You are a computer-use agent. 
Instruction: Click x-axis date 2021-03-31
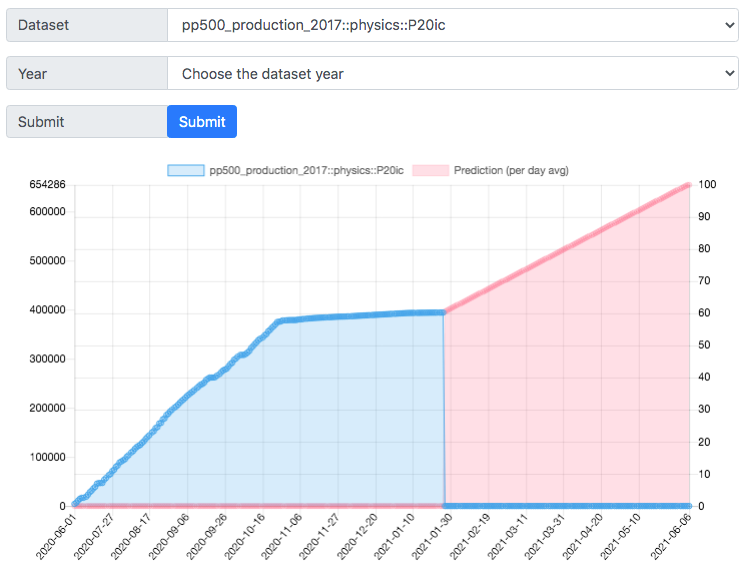544,537
